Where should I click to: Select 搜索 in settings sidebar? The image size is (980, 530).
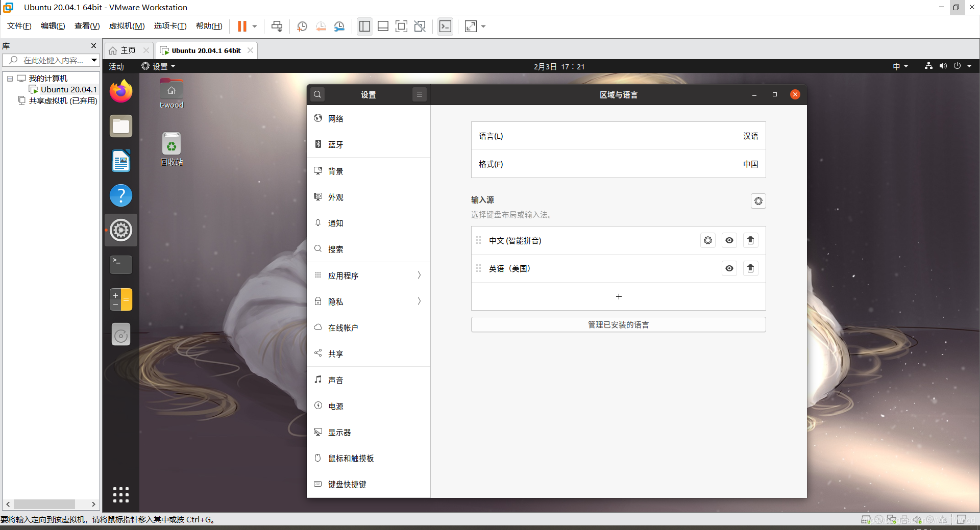click(x=369, y=249)
